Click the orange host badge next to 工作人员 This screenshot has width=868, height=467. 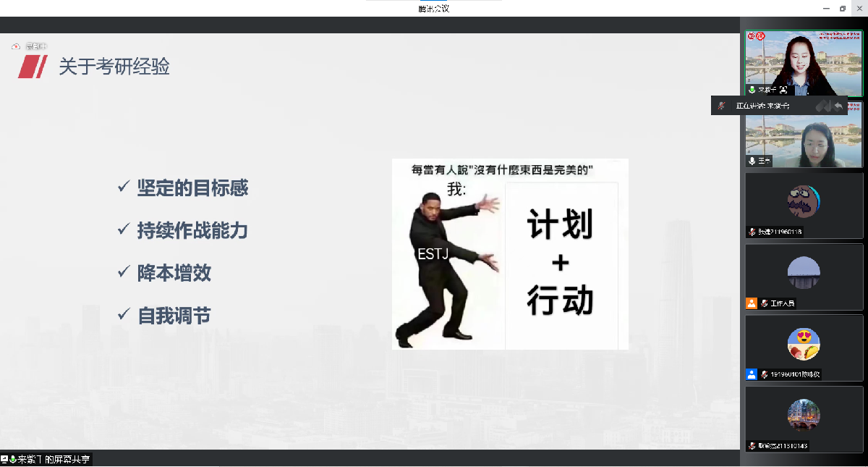[x=752, y=303]
